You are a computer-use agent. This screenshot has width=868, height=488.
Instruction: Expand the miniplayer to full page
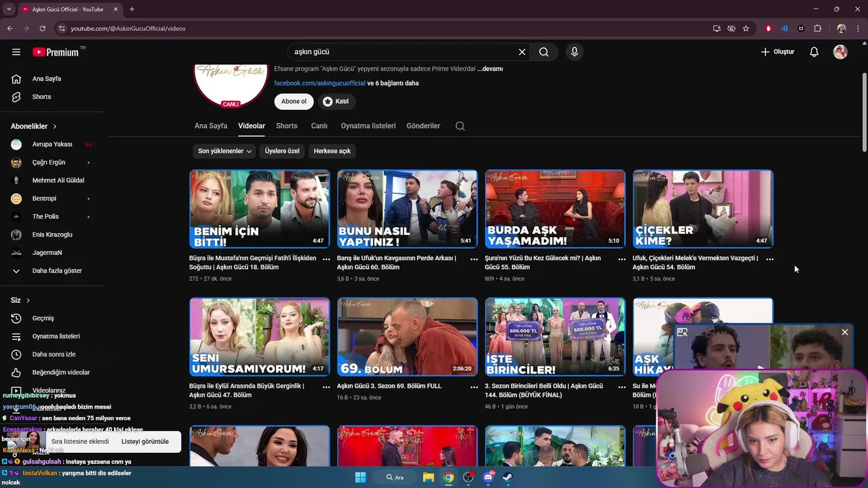click(x=682, y=332)
